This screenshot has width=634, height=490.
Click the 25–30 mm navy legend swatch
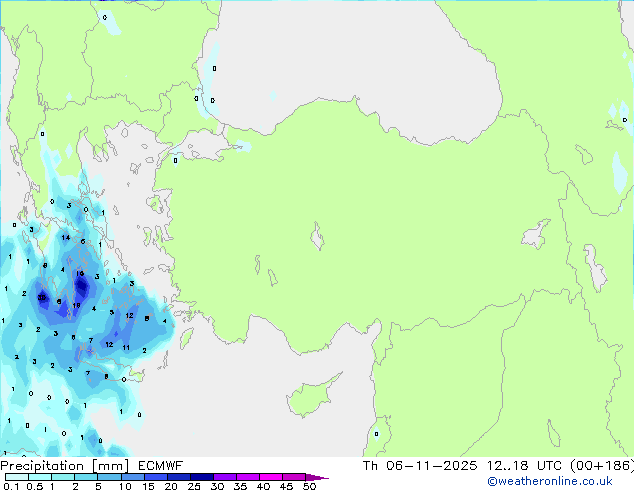point(201,477)
